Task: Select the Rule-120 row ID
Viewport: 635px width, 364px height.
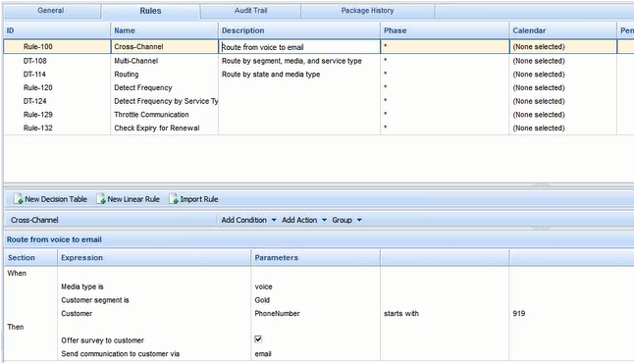Action: coord(37,87)
